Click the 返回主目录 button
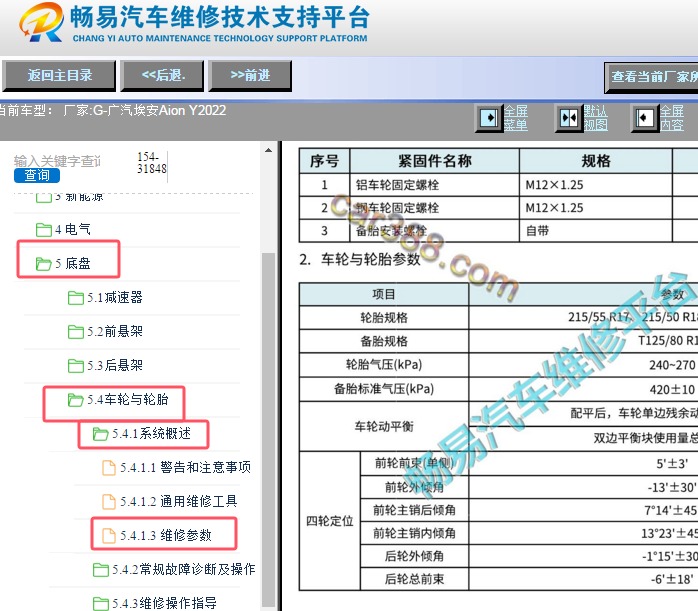Image resolution: width=698 pixels, height=611 pixels. pyautogui.click(x=59, y=76)
